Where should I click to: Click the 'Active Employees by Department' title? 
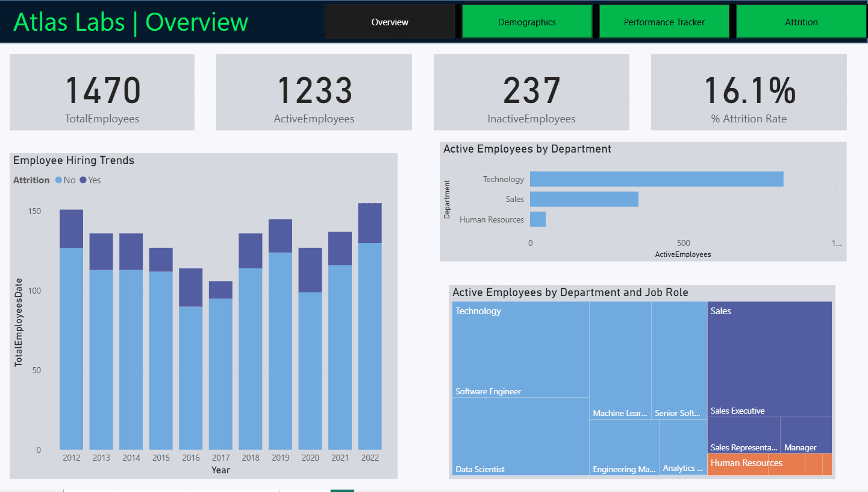click(x=527, y=149)
